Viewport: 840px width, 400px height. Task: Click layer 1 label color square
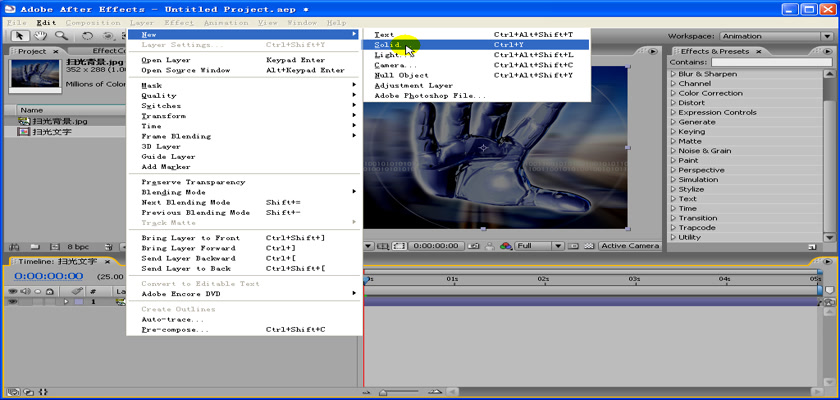tap(79, 302)
